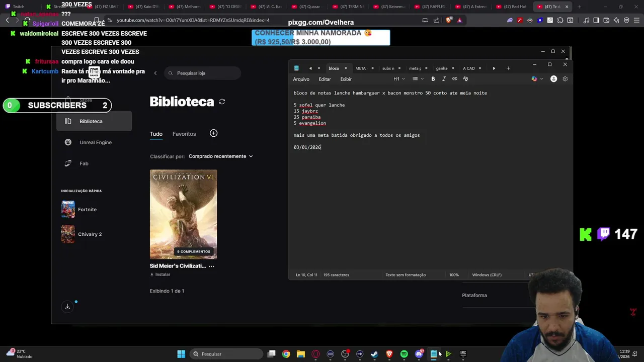Open the Chivalry 2 quick launch icon
644x362 pixels.
(68, 234)
